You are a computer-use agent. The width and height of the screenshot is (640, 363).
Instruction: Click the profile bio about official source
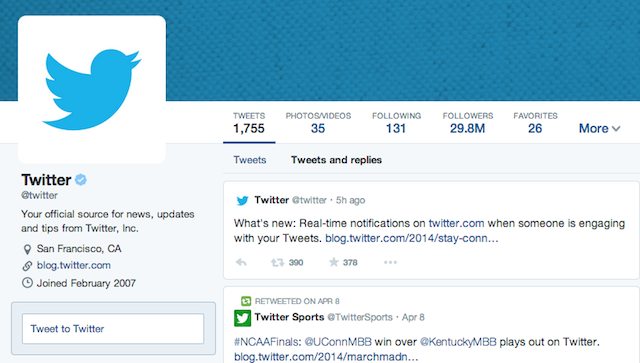[108, 221]
